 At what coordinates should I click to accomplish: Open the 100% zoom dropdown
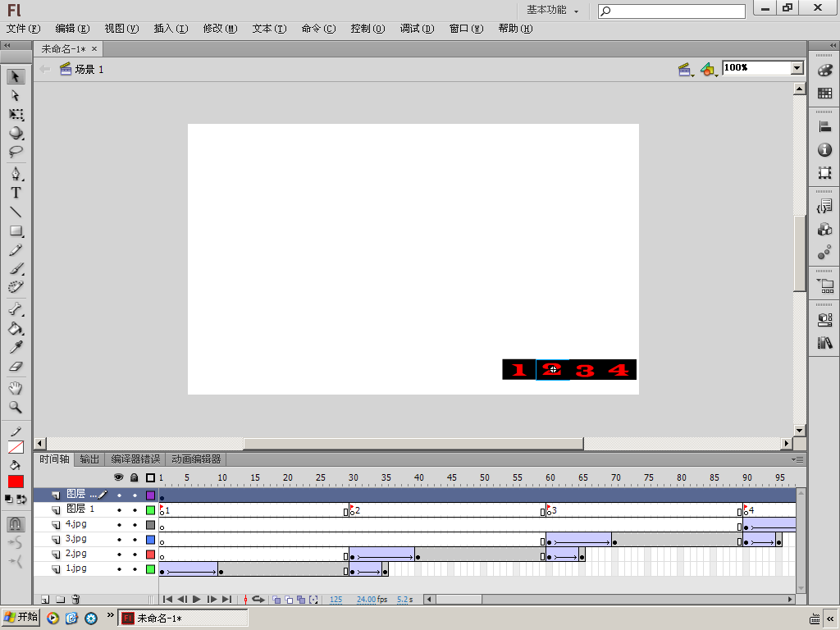[797, 68]
